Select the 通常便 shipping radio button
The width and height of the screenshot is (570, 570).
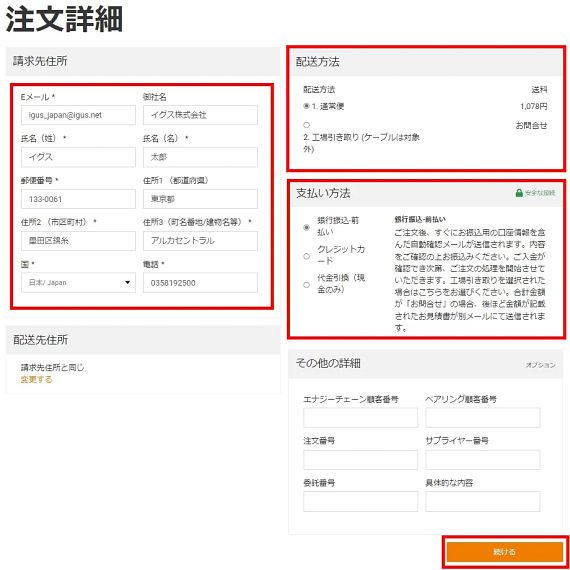(x=306, y=106)
